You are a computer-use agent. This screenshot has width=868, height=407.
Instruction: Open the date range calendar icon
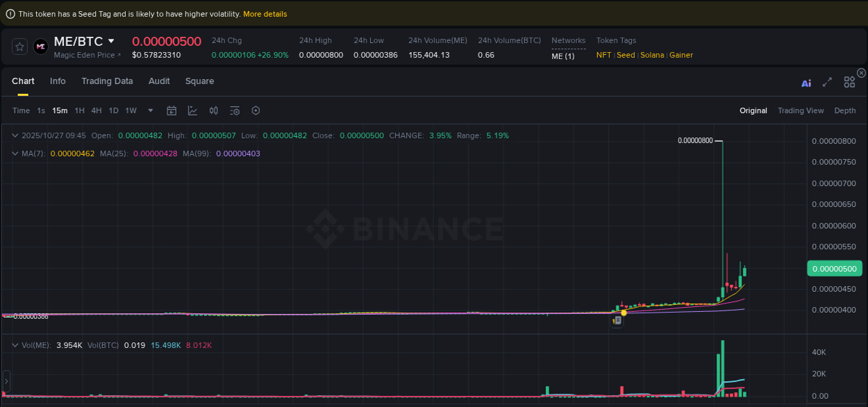pos(172,110)
